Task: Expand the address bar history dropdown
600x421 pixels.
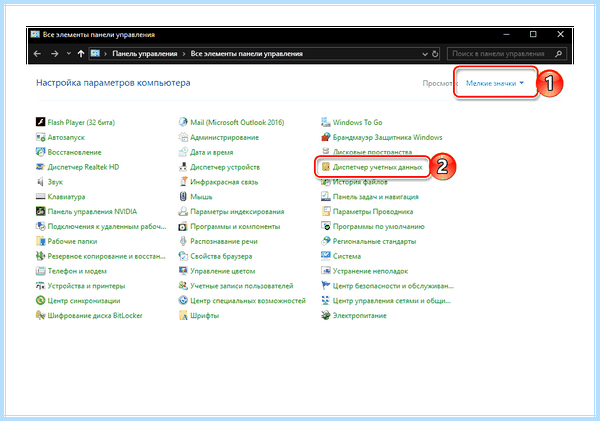Action: coord(425,54)
